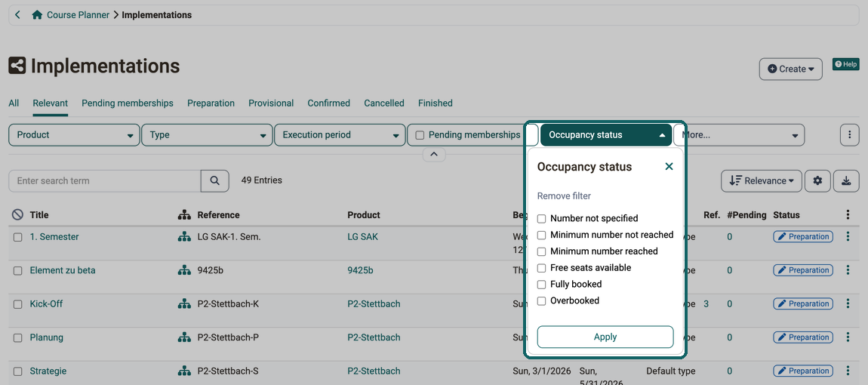Click structure icon beside P2-Stettbach-S
Screen dimensions: 868x385
click(183, 371)
